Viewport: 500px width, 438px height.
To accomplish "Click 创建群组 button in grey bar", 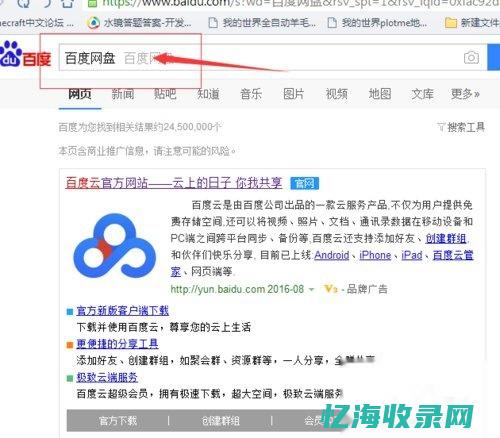I will [221, 421].
